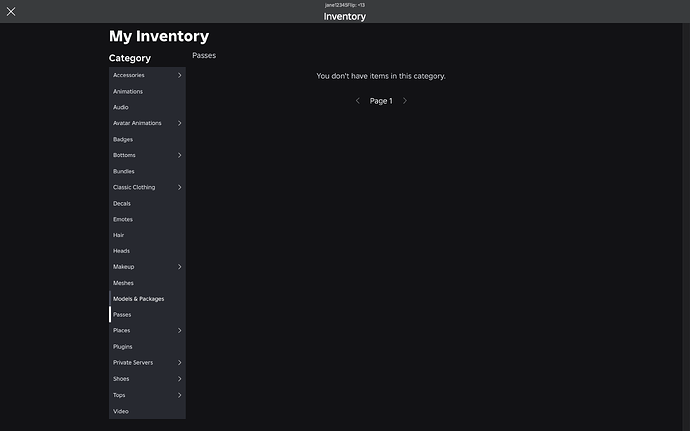
Task: Select Models & Packages category
Action: tap(147, 299)
